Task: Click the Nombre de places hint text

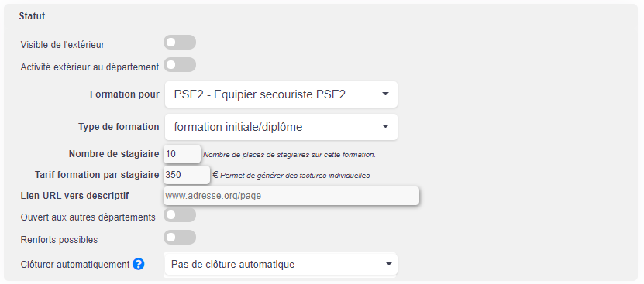Action: tap(290, 155)
